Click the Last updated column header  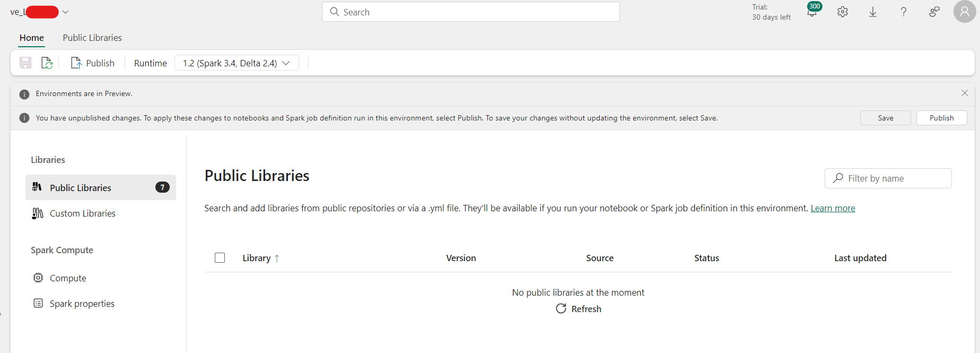[860, 258]
